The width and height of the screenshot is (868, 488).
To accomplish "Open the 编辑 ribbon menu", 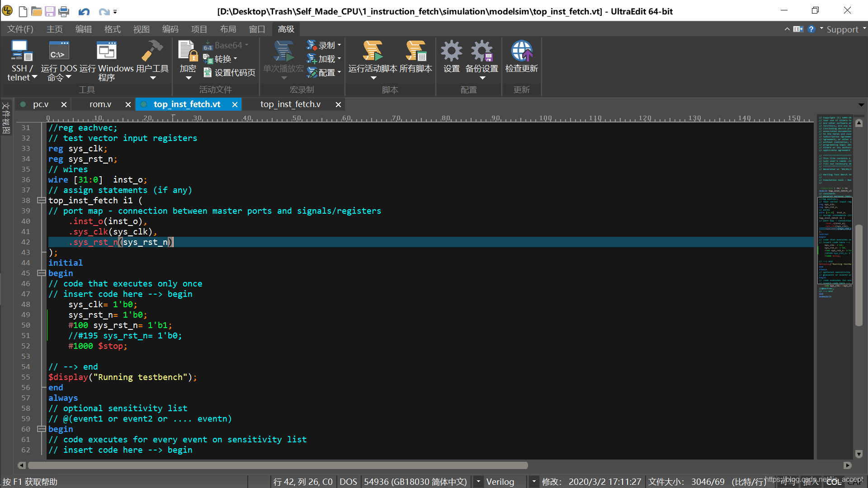I will click(83, 29).
